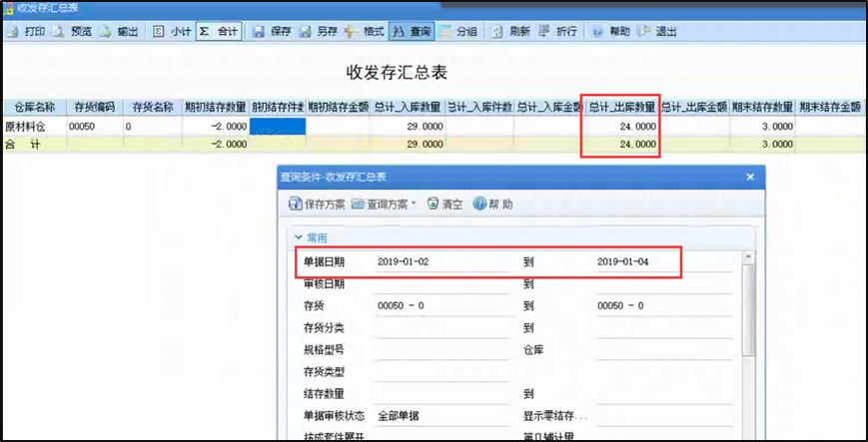Viewport: 868px width, 442px height.
Task: Click the dialog vertical scrollbar thumb
Action: (748, 309)
